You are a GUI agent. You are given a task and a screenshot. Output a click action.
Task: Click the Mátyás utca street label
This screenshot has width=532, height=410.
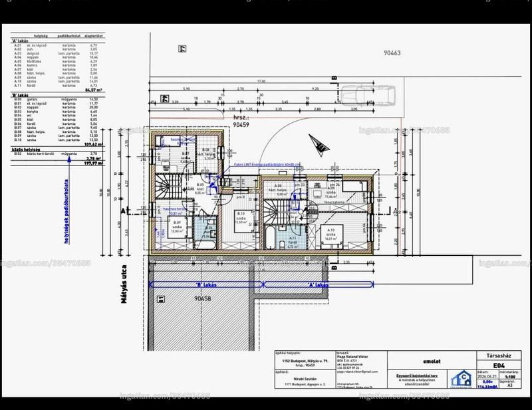point(124,284)
